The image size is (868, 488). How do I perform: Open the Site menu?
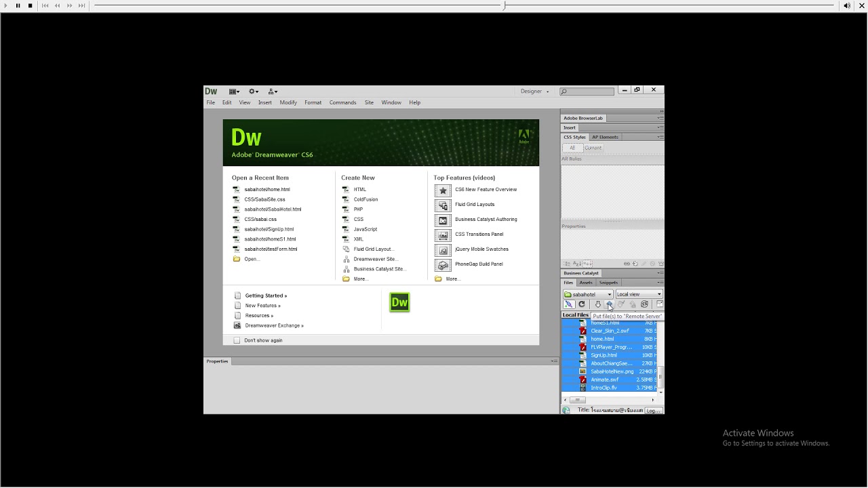tap(369, 102)
